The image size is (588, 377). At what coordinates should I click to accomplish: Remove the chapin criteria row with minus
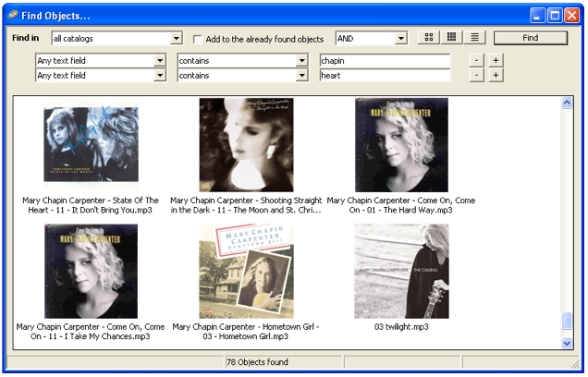(477, 60)
